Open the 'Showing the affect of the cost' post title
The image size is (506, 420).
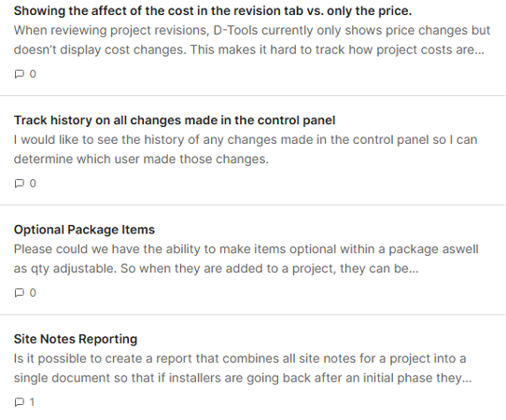[x=213, y=11]
